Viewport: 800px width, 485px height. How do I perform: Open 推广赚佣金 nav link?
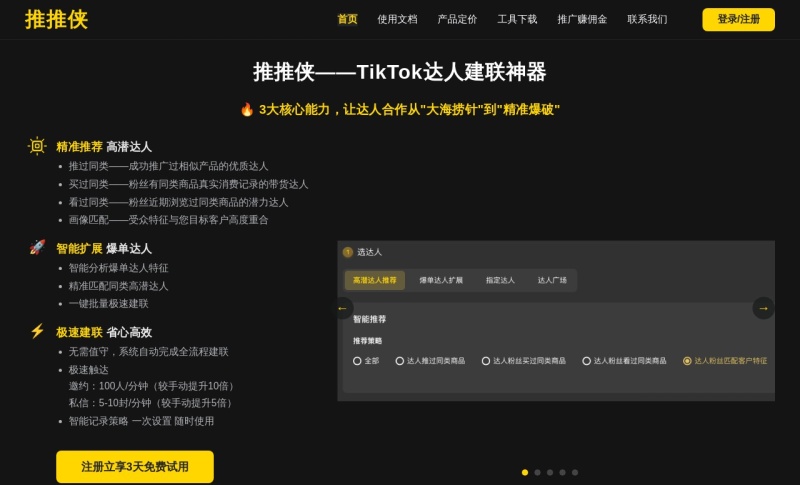point(582,19)
